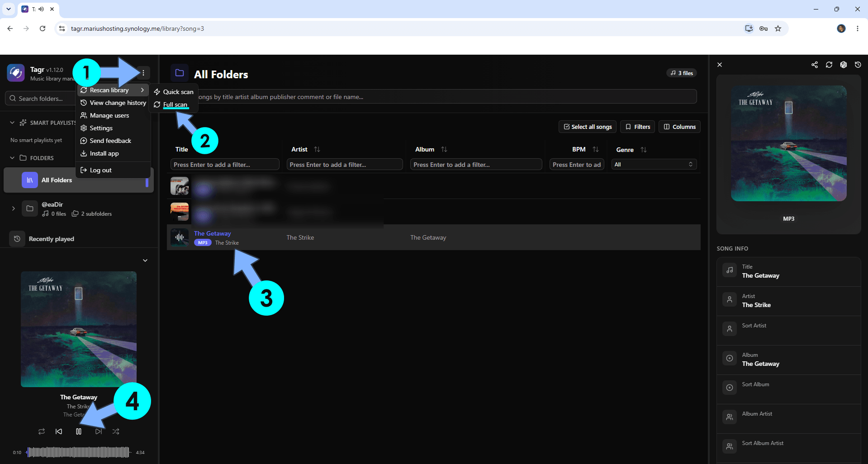Open the Genre filter dropdown
The width and height of the screenshot is (868, 464).
[x=654, y=164]
